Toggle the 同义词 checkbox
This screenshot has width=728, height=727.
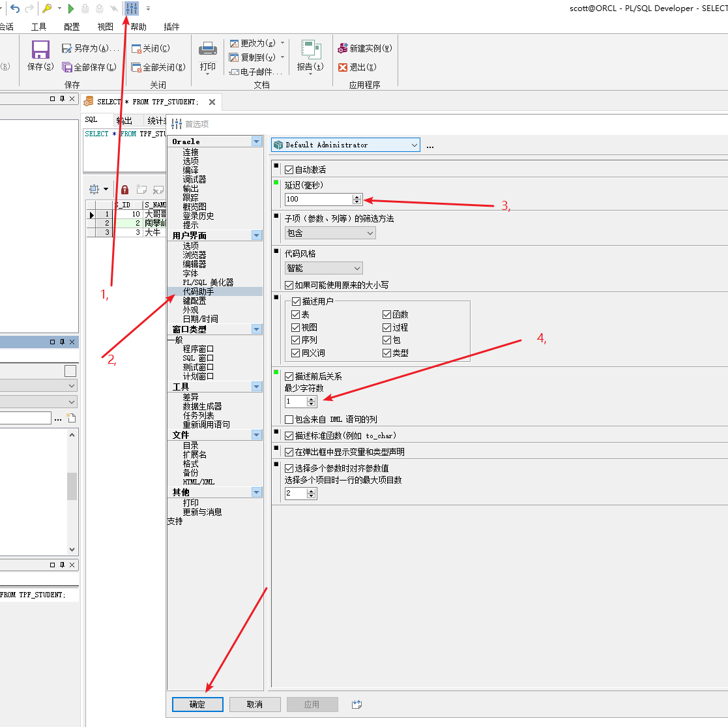(x=295, y=353)
